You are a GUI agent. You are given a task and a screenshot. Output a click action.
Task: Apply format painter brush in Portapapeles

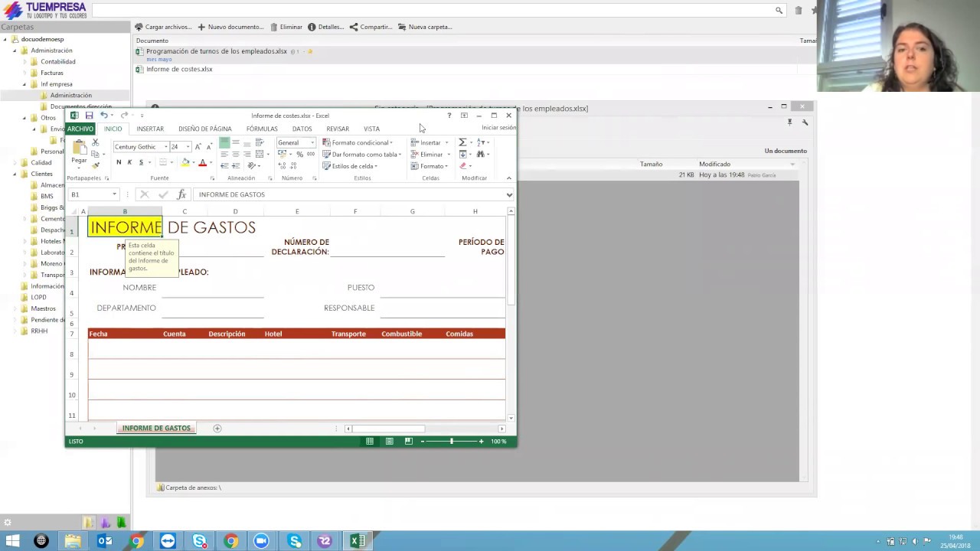(x=96, y=165)
